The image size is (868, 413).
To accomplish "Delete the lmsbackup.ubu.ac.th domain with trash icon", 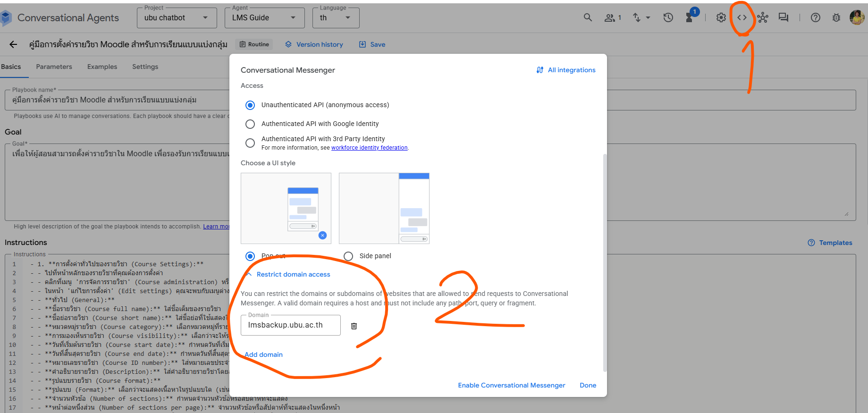I will coord(354,326).
